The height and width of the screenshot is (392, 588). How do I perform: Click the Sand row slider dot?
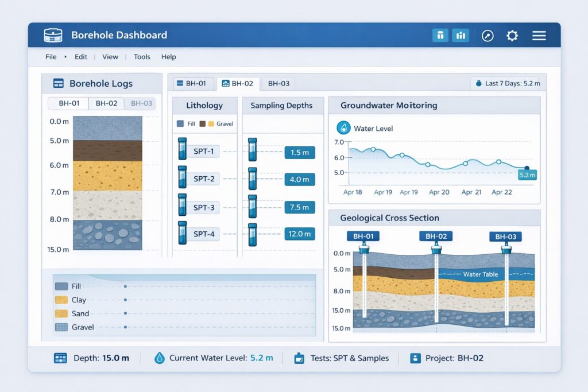[x=125, y=313]
